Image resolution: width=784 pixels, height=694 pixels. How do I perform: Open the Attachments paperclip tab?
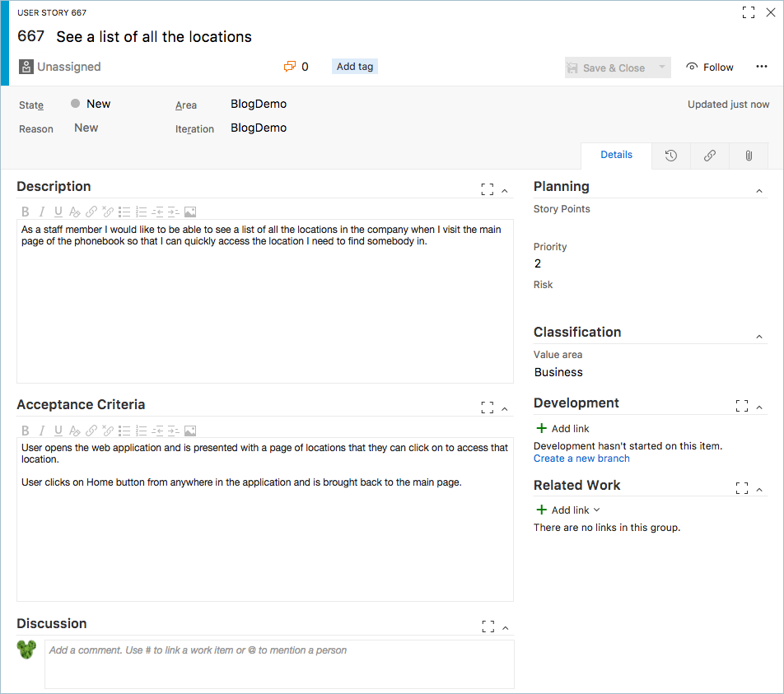pos(749,156)
